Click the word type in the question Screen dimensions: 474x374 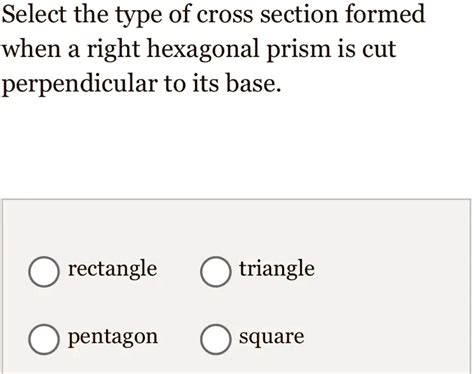(x=138, y=16)
